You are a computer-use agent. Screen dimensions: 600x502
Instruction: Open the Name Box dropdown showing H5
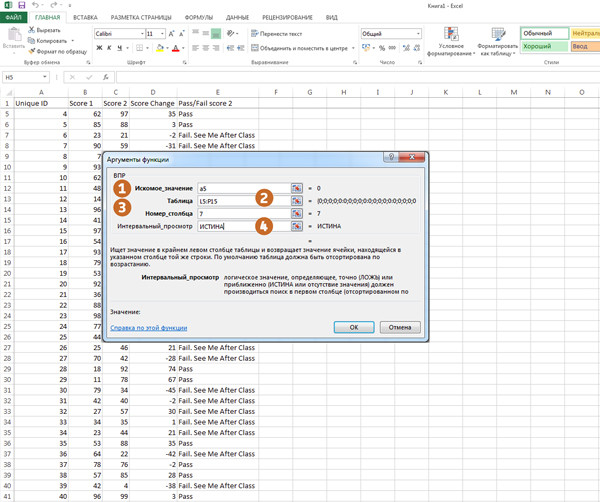tap(45, 77)
